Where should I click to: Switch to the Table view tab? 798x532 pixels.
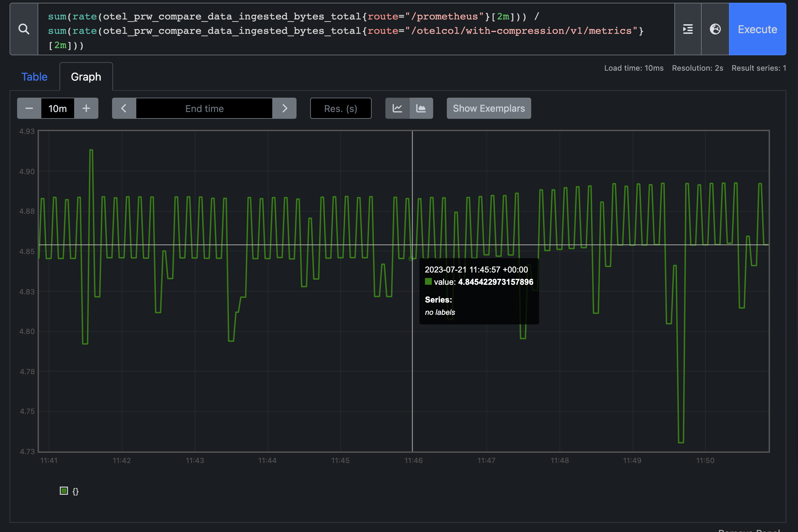[34, 76]
